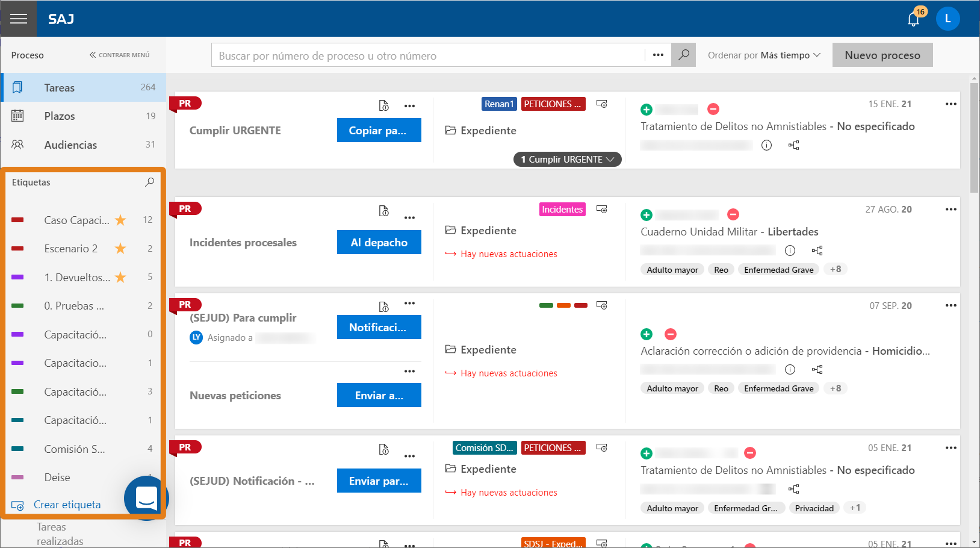Image resolution: width=980 pixels, height=548 pixels.
Task: Focus the process number search field
Action: tap(428, 55)
